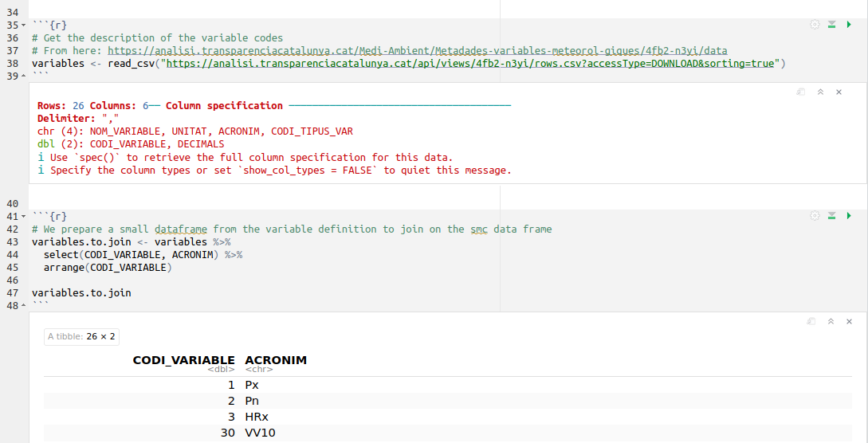This screenshot has height=443, width=868.
Task: Clear the column specification output
Action: coord(839,92)
